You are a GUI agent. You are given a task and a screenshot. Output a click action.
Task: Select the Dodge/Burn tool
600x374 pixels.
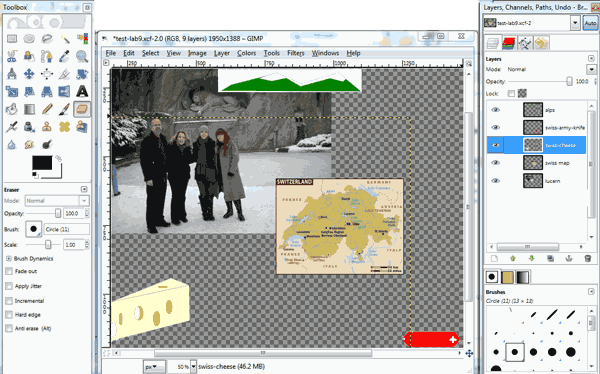pyautogui.click(x=47, y=144)
